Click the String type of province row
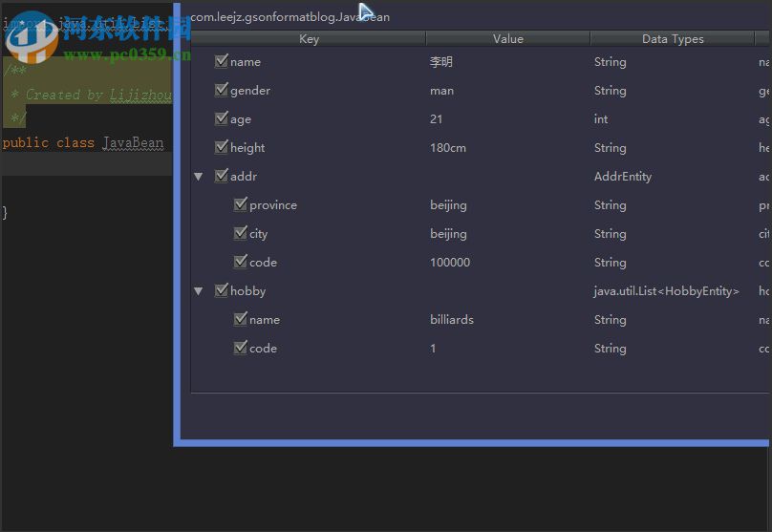This screenshot has height=532, width=772. click(610, 205)
